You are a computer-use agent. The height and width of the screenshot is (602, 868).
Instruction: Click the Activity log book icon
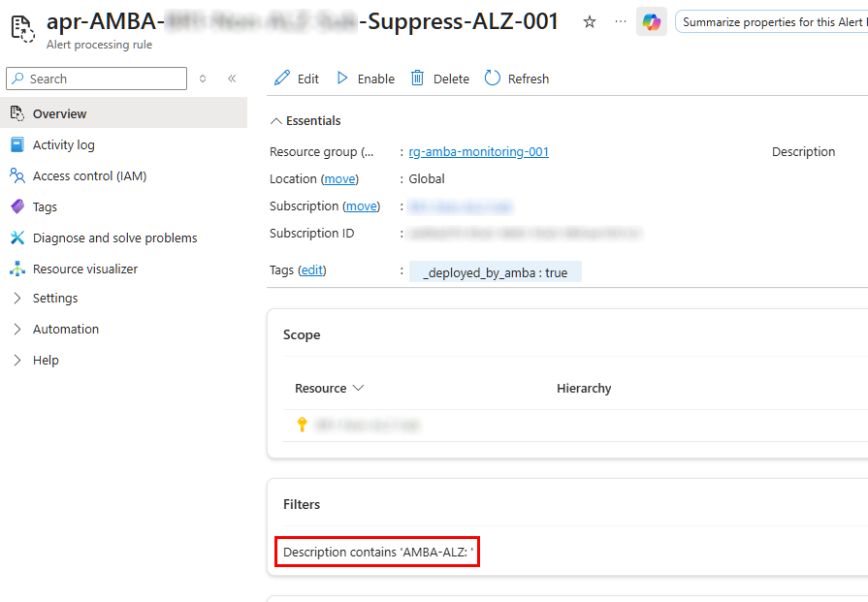point(17,145)
